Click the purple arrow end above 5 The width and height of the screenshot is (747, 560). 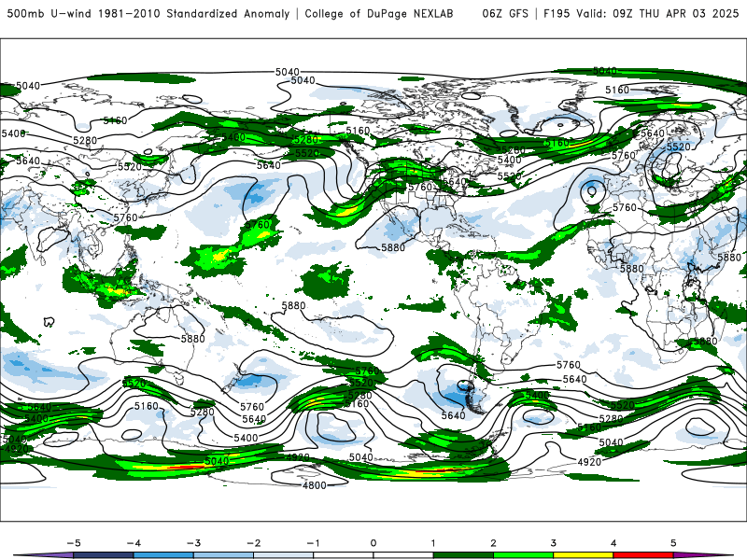[x=703, y=555]
